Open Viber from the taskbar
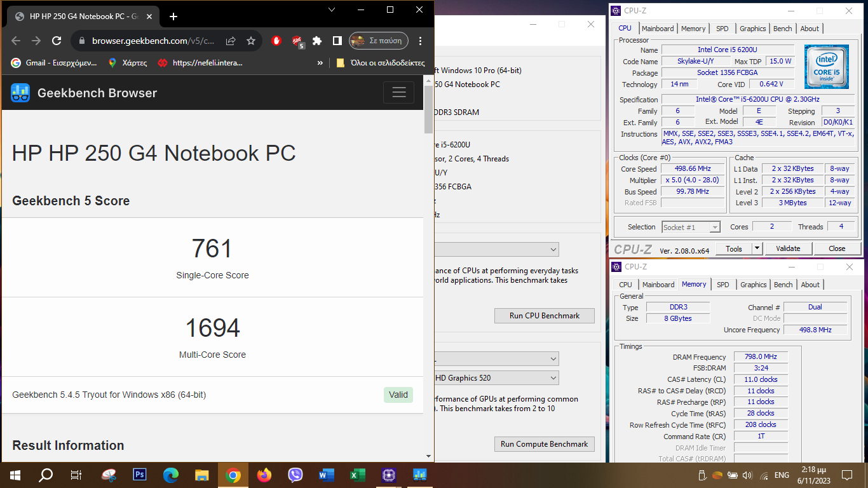The image size is (868, 488). (295, 475)
